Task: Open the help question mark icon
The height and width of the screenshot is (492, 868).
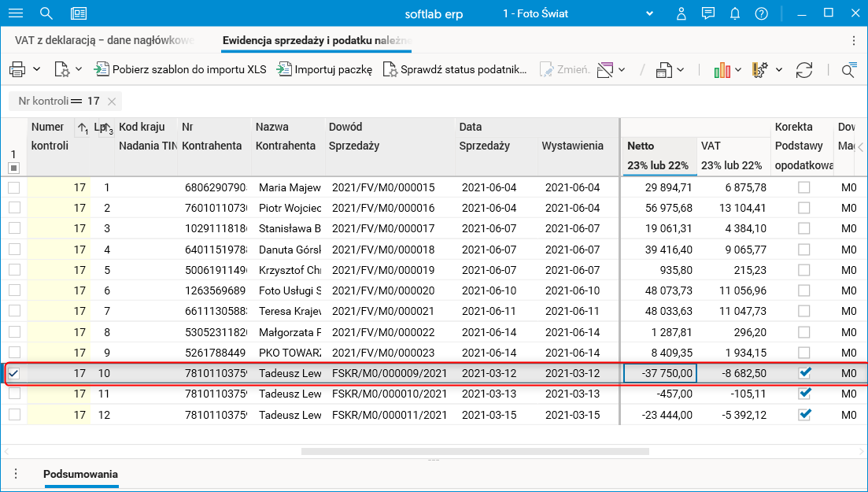Action: (761, 13)
